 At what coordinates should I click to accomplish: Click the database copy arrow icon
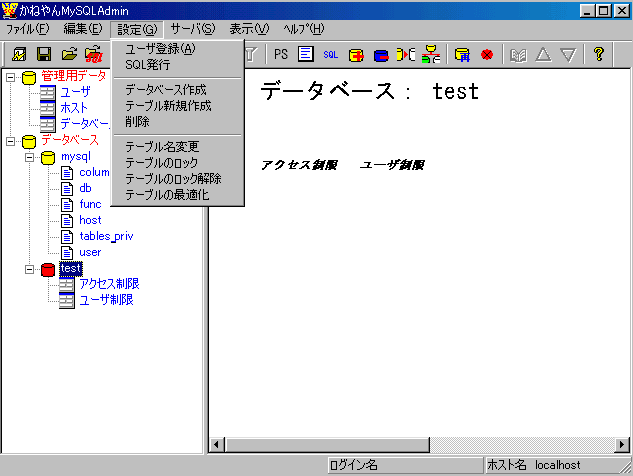406,54
